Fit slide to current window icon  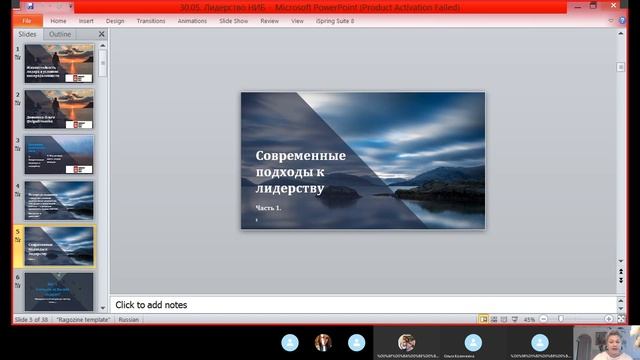(x=621, y=319)
